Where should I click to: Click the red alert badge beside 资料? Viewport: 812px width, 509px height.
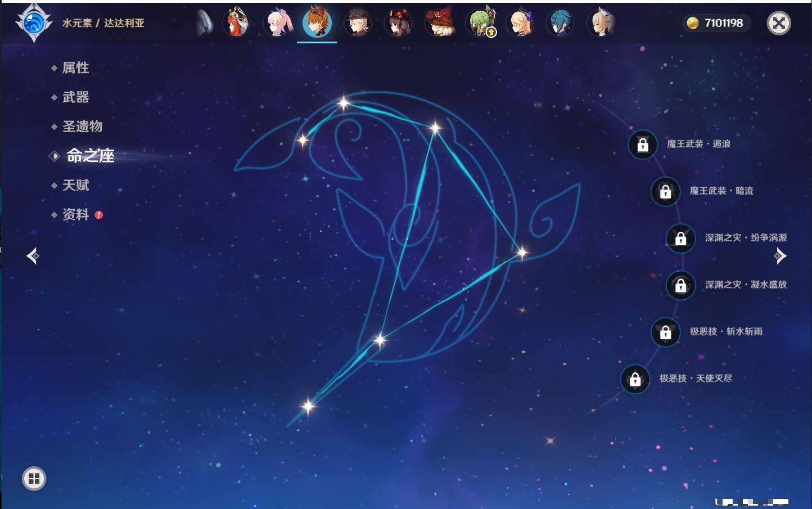[x=99, y=215]
